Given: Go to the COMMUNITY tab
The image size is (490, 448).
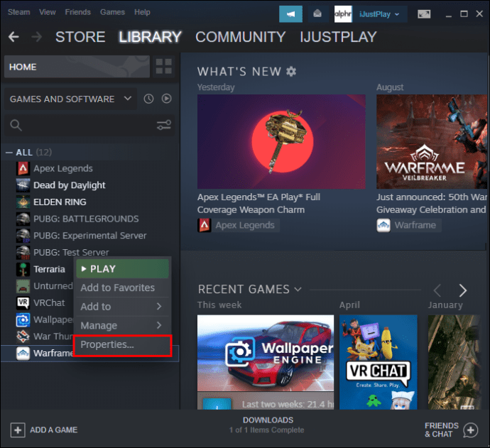Looking at the screenshot, I should pos(240,37).
